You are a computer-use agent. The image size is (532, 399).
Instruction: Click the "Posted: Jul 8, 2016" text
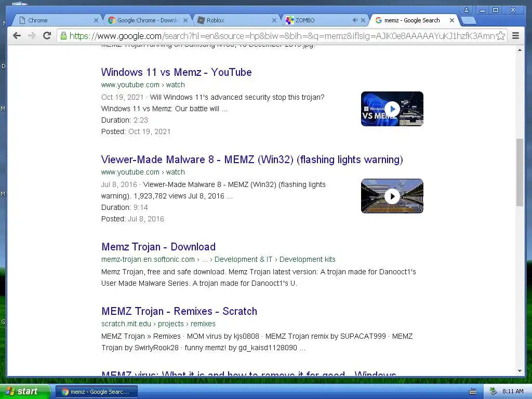tap(132, 219)
